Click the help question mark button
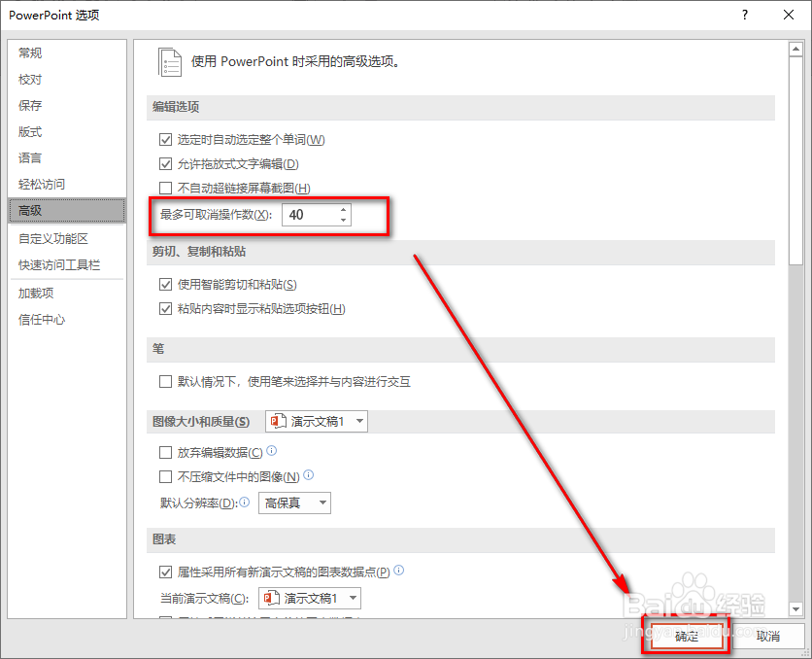Viewport: 812px width, 659px height. (x=745, y=15)
